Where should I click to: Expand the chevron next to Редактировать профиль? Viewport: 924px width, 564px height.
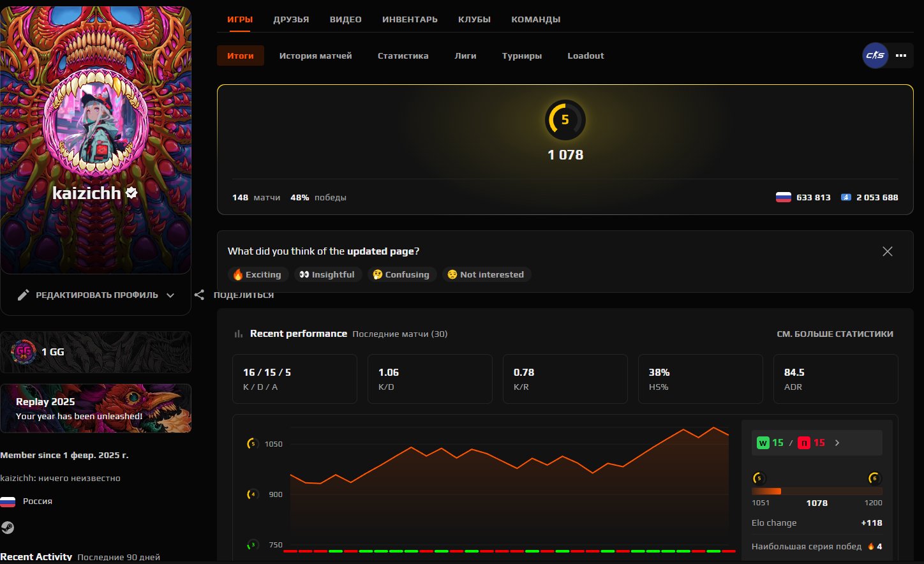[170, 295]
